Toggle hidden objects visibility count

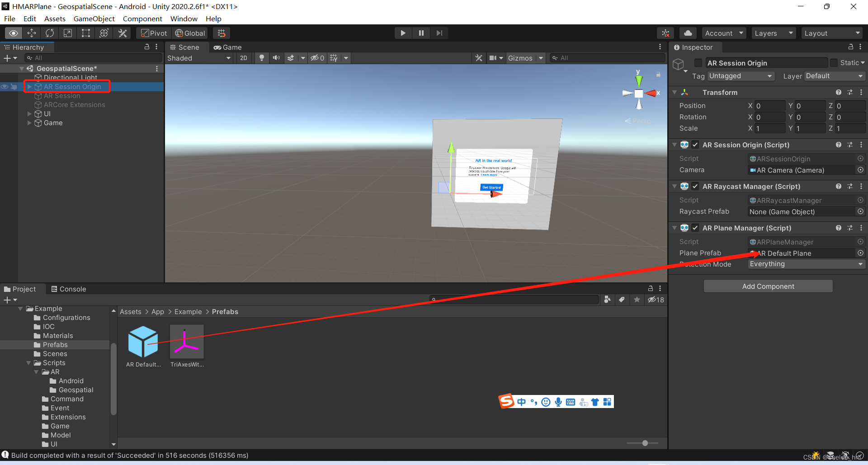click(x=317, y=58)
